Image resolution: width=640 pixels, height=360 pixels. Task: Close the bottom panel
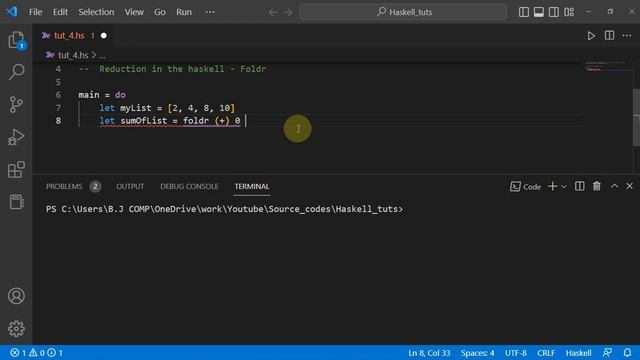[x=629, y=187]
